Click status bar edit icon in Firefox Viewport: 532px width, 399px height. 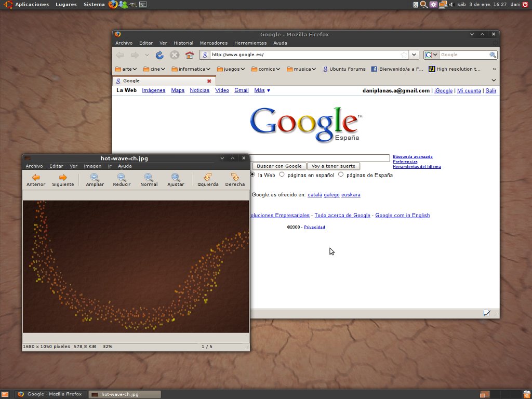click(486, 313)
